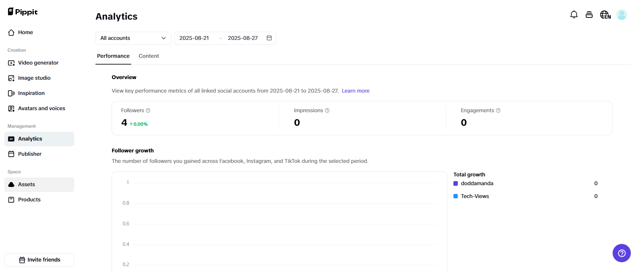Open the calendar icon in date range

click(269, 38)
